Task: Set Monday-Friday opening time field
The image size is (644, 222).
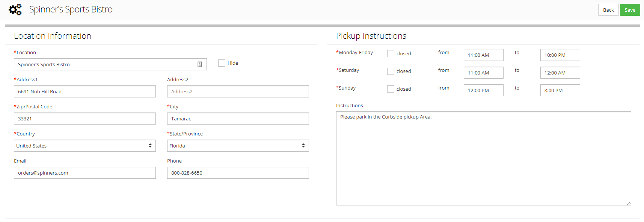Action: click(483, 55)
